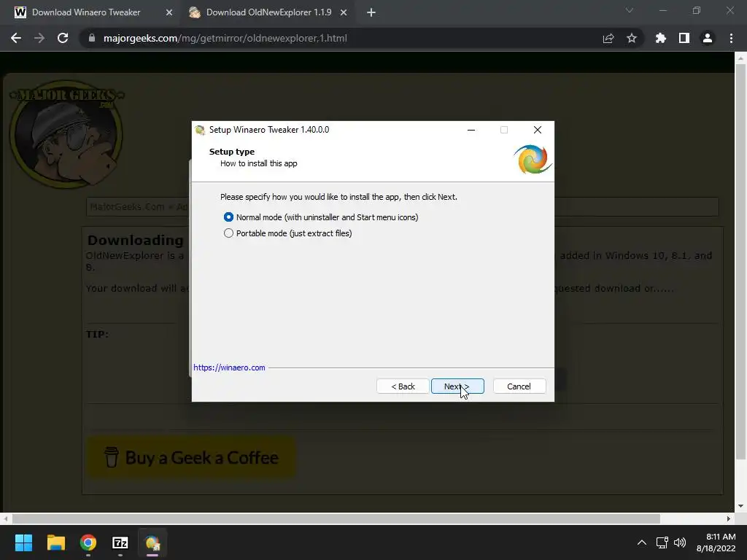Switch to Download Winaero Tweaker tab

[x=86, y=12]
